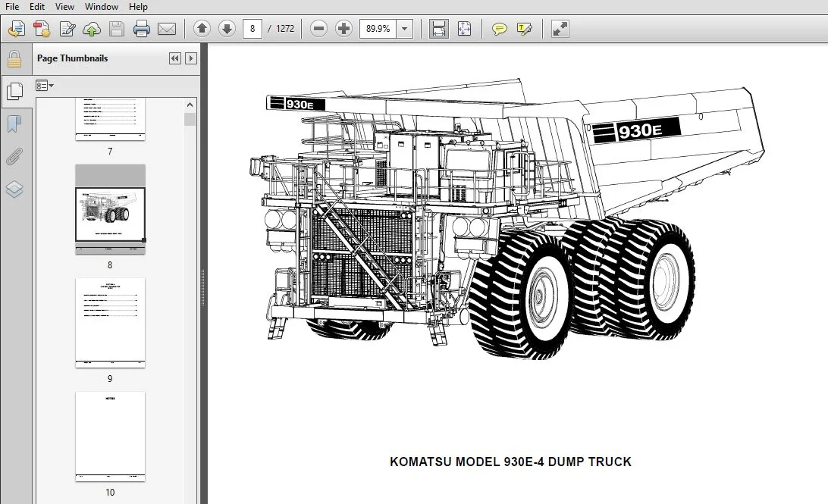Select page 7 thumbnail
The height and width of the screenshot is (504, 828).
point(110,119)
